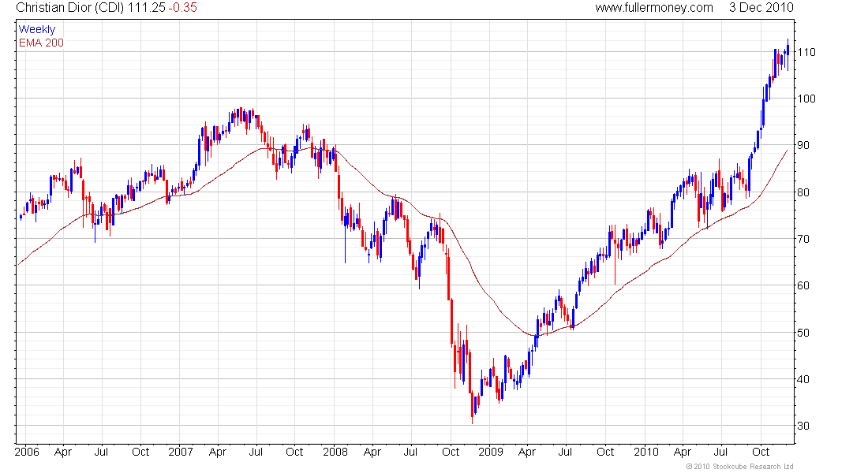Click the '2007' year label on time axis

pyautogui.click(x=181, y=452)
